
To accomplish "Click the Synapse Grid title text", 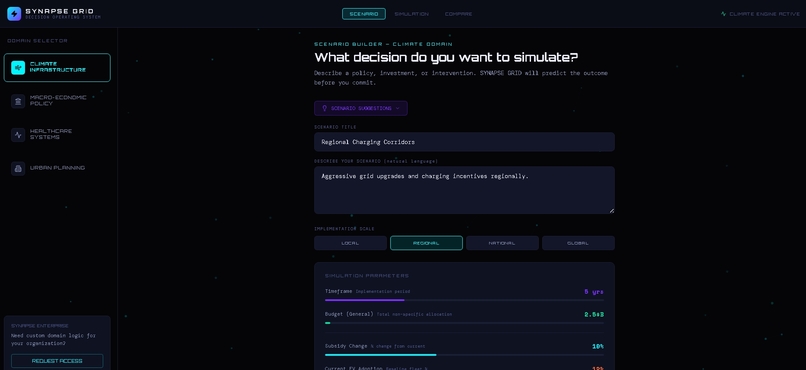I will point(60,11).
